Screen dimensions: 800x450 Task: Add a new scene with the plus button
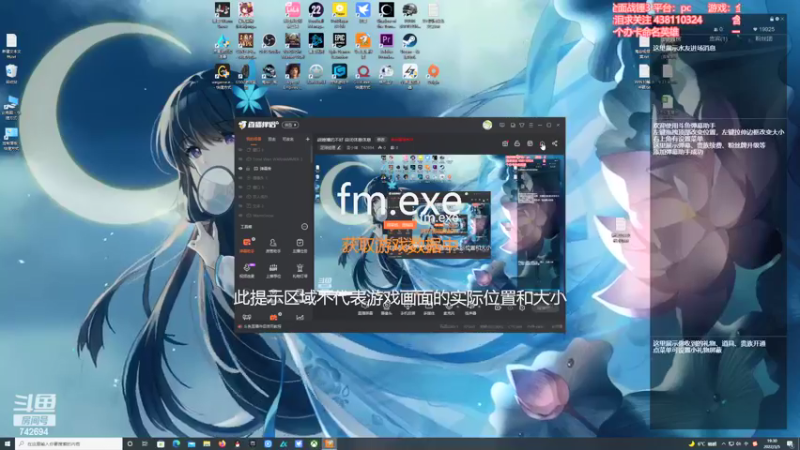[307, 139]
